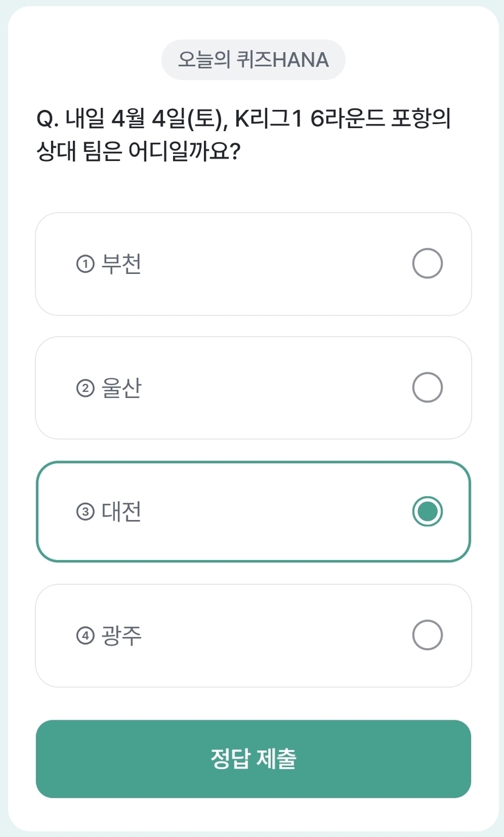Click the circled number ② icon

pos(86,388)
